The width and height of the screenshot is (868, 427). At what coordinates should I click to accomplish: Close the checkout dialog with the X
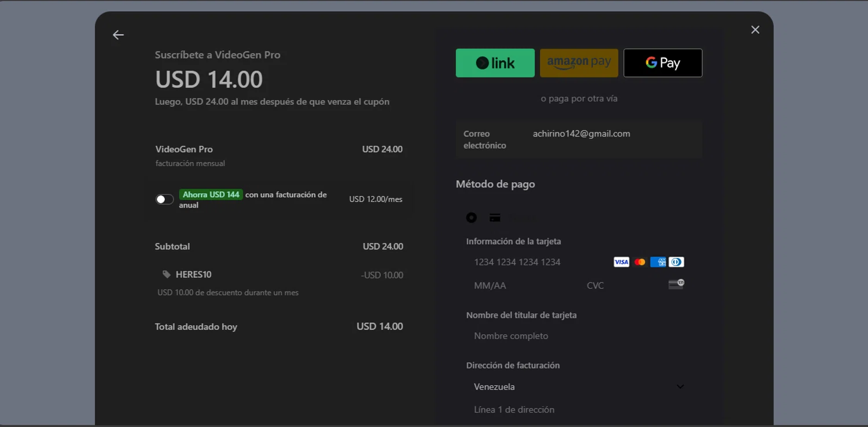point(755,30)
